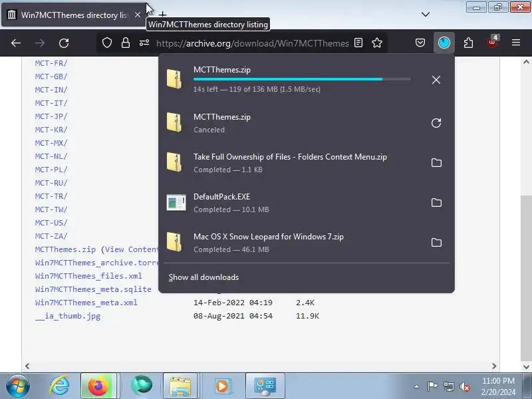This screenshot has height=399, width=532.
Task: Open the MCT-RU/ folder link
Action: [x=51, y=183]
